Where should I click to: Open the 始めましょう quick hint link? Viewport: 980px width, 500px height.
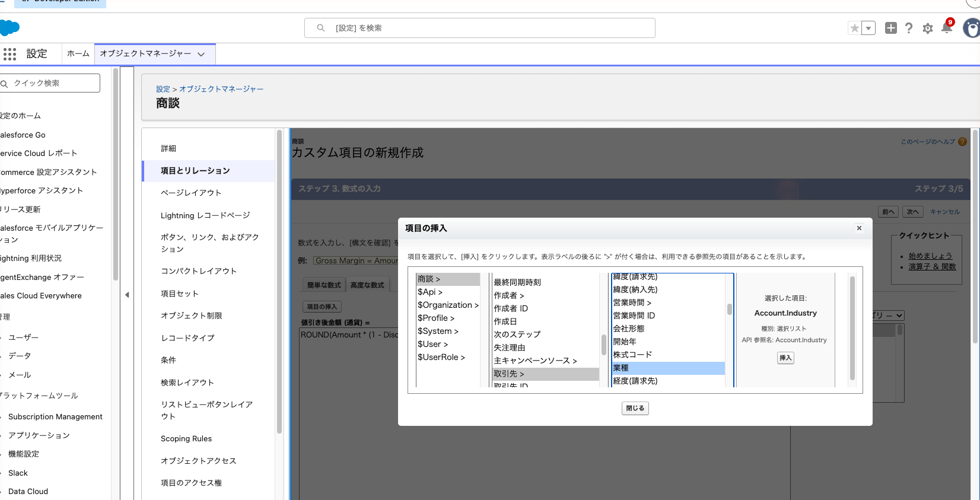(x=930, y=256)
